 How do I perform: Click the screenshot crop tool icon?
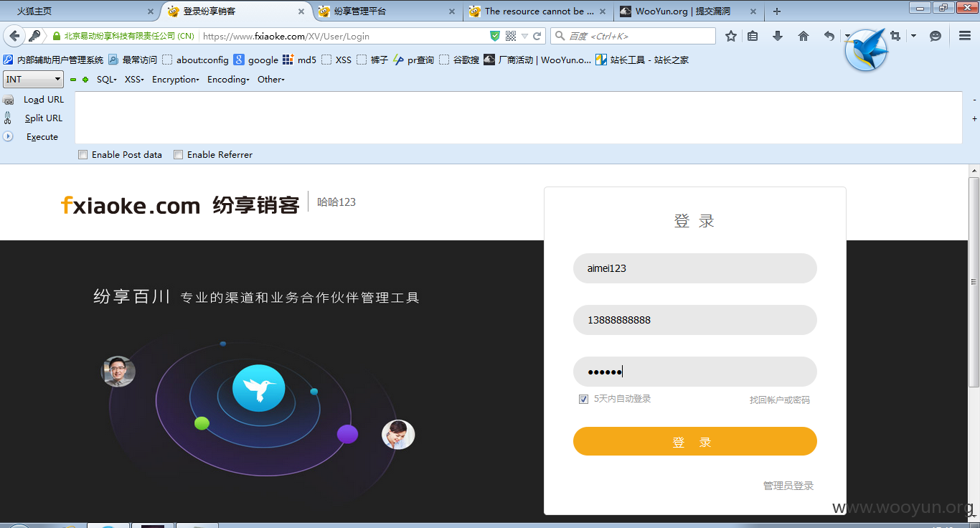coord(895,36)
